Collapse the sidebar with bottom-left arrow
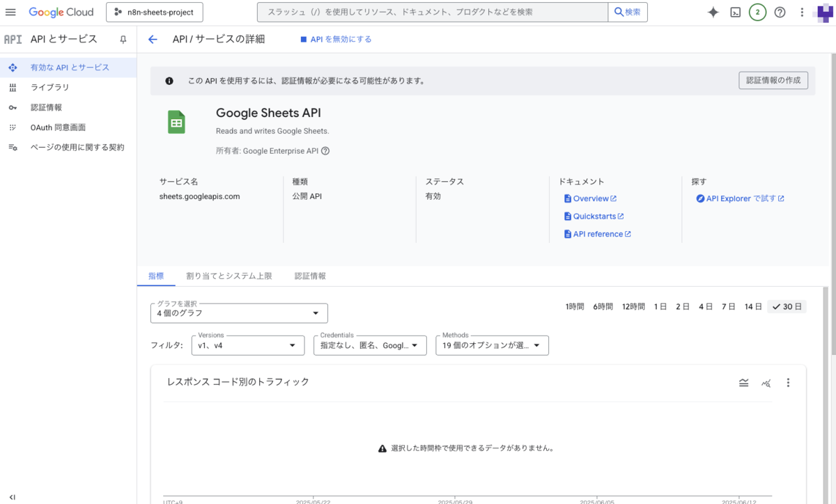This screenshot has height=504, width=836. pyautogui.click(x=12, y=497)
